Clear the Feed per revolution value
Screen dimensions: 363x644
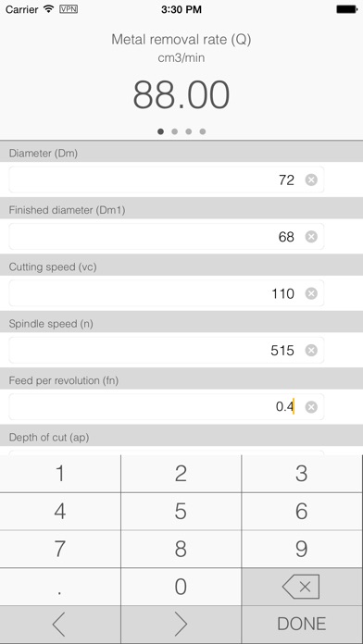(311, 407)
